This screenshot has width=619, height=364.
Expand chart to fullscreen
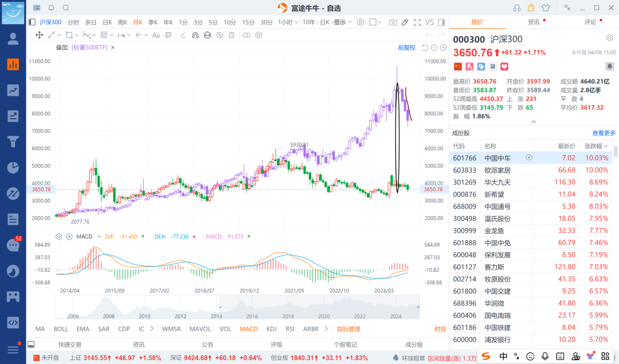coord(417,22)
